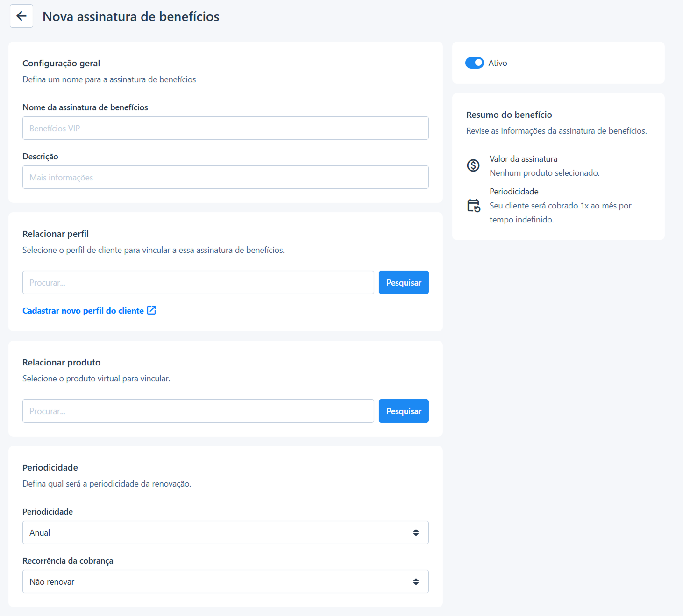Click 'Defina qual será a periodicidade da renovação.' text
Screen dimensions: 683x616
(107, 484)
